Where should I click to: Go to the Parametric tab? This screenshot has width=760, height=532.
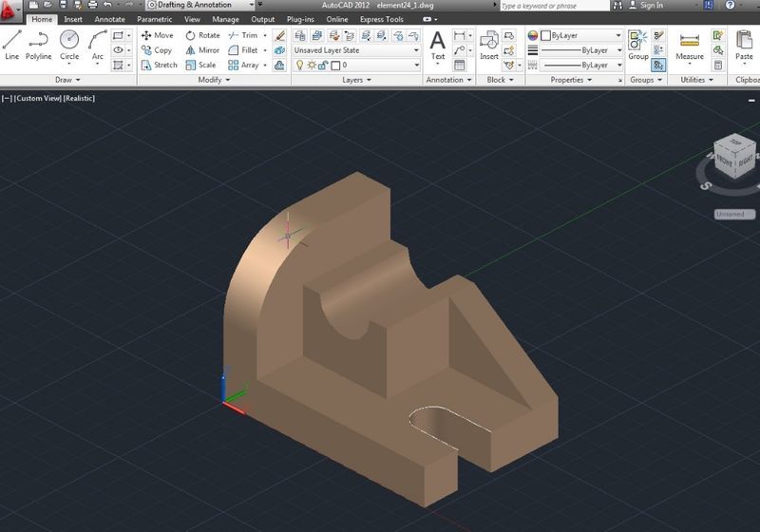coord(154,19)
